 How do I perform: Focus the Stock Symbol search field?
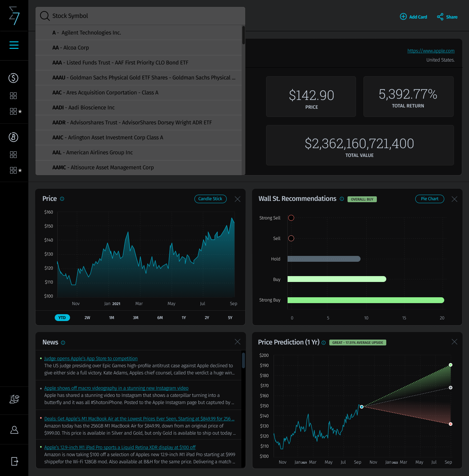point(140,16)
